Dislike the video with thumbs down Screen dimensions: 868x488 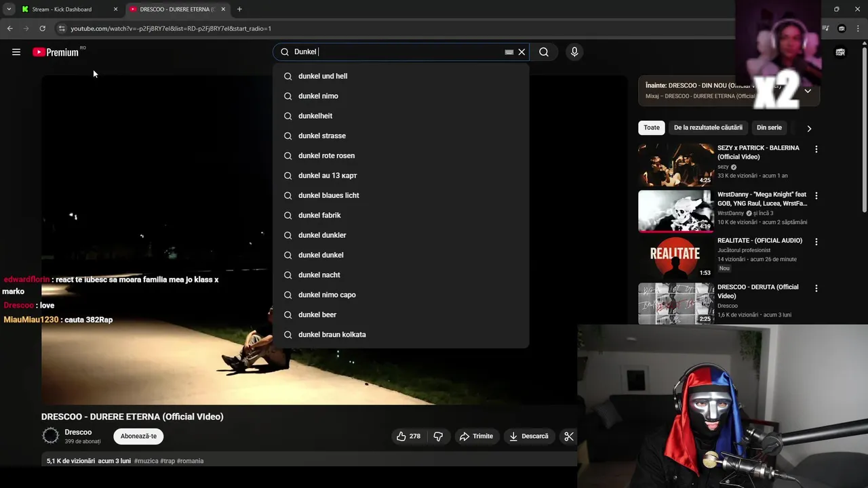438,436
